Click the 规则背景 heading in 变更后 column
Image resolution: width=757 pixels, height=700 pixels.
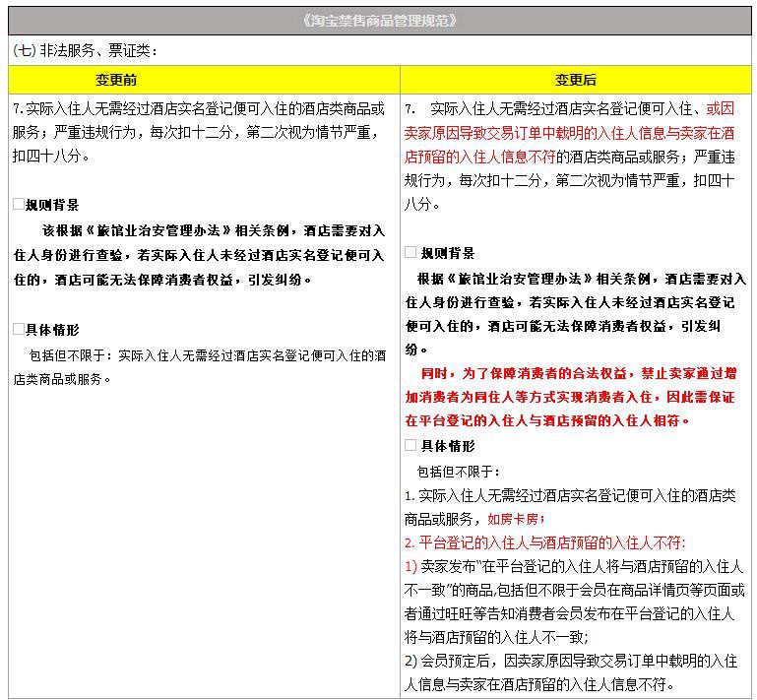click(x=448, y=253)
